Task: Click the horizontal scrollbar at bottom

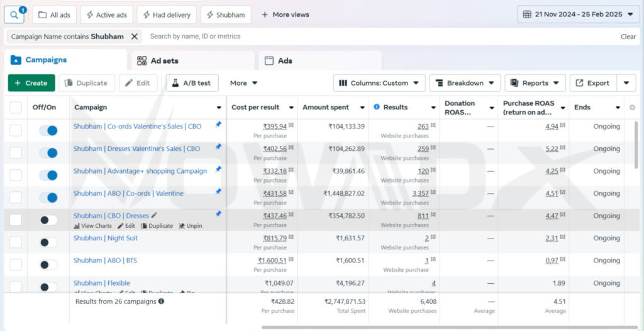Action: (x=440, y=327)
